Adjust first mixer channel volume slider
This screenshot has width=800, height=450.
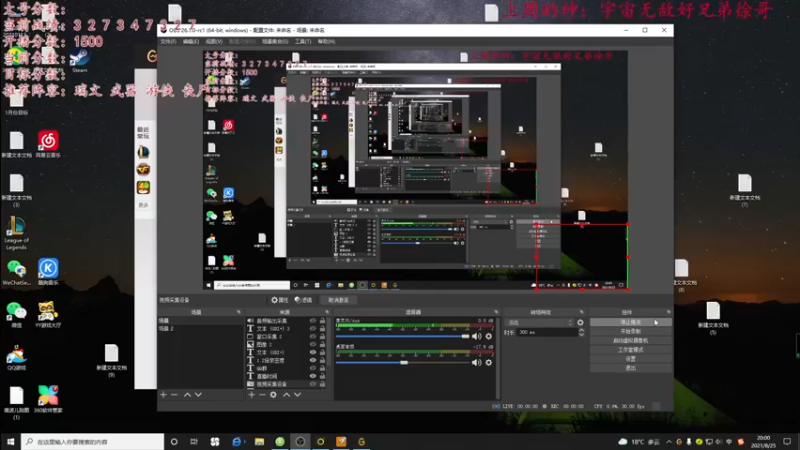click(402, 336)
